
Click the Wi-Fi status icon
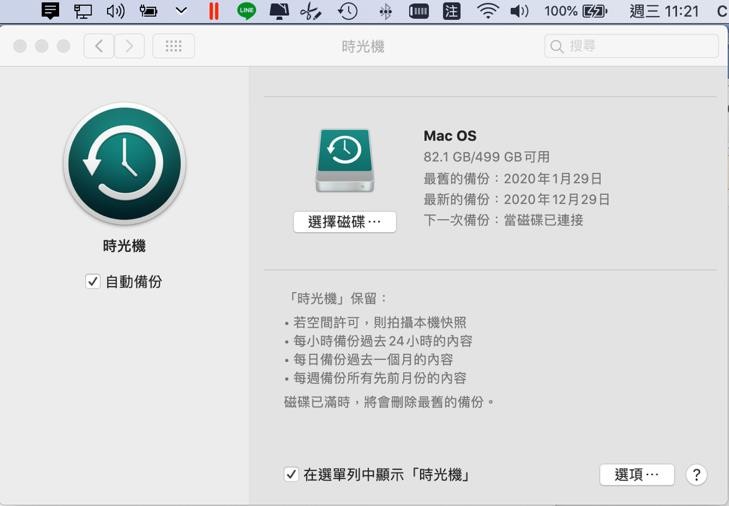tap(487, 11)
